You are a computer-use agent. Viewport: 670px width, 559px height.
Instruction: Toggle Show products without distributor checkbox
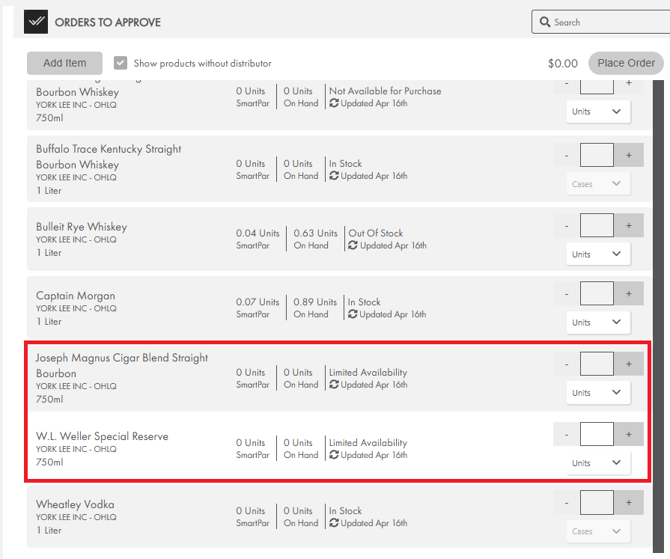point(121,63)
